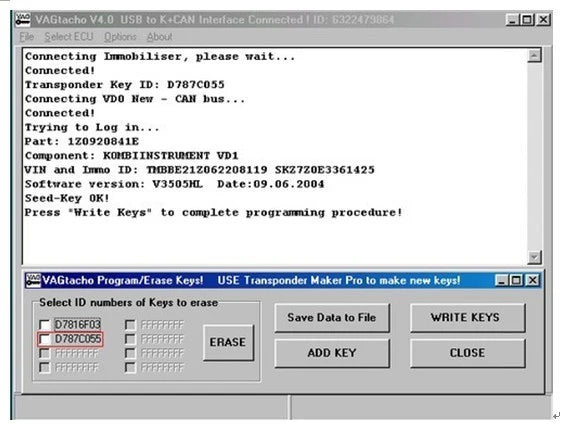Tick the first FFFFFFFF checkbox in right column

[130, 325]
